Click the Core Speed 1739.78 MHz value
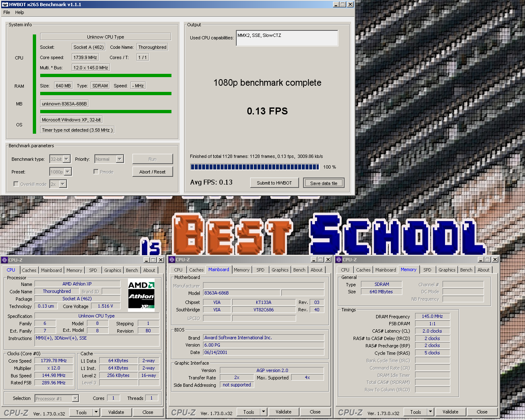 pyautogui.click(x=54, y=361)
